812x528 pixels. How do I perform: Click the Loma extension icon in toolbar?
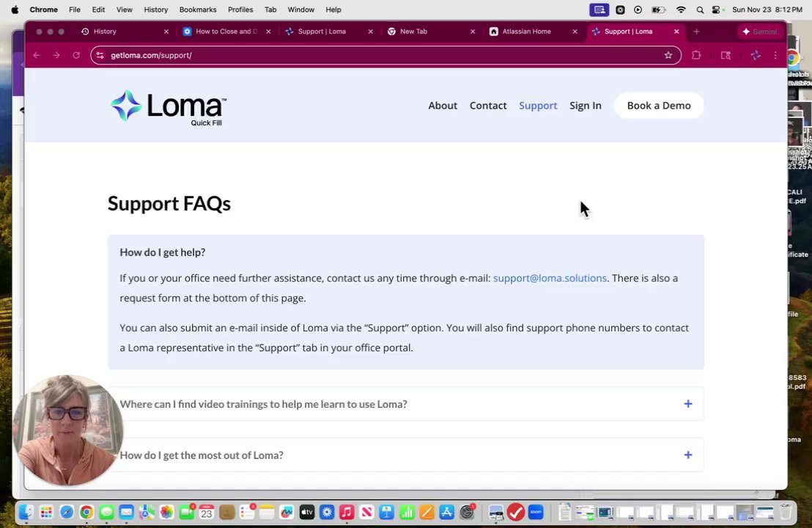(x=756, y=55)
